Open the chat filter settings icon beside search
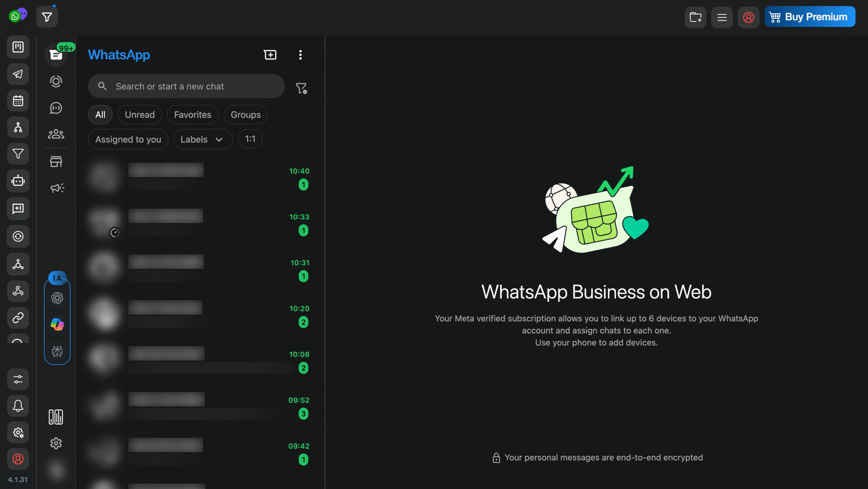The width and height of the screenshot is (868, 489). tap(302, 88)
